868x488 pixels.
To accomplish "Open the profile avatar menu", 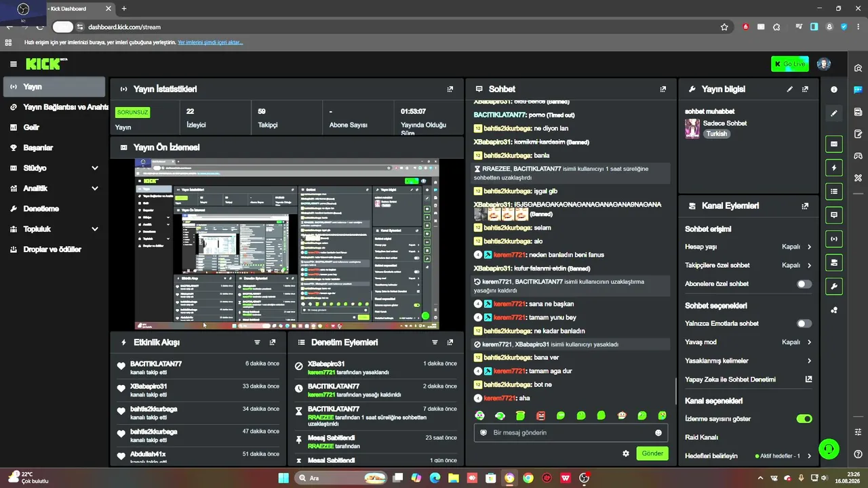I will tap(824, 64).
